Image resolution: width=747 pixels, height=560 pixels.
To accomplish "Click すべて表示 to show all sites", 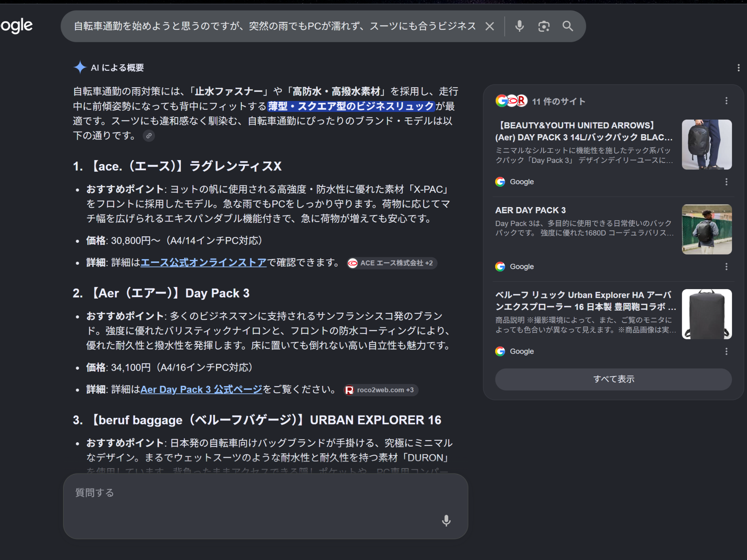I will pyautogui.click(x=613, y=379).
